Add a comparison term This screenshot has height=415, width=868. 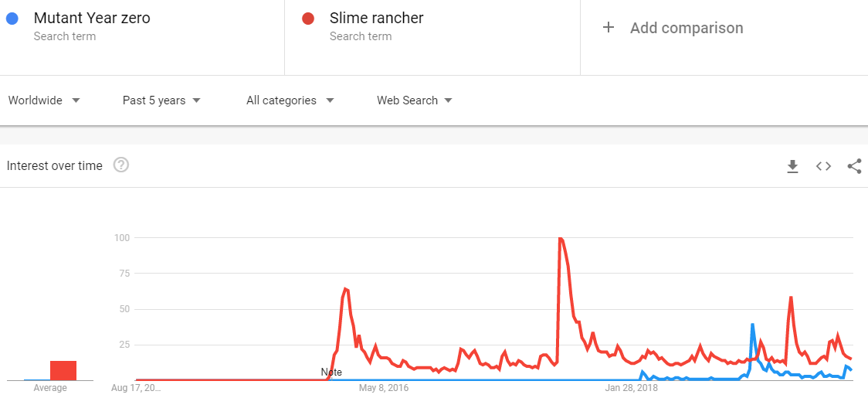[687, 28]
